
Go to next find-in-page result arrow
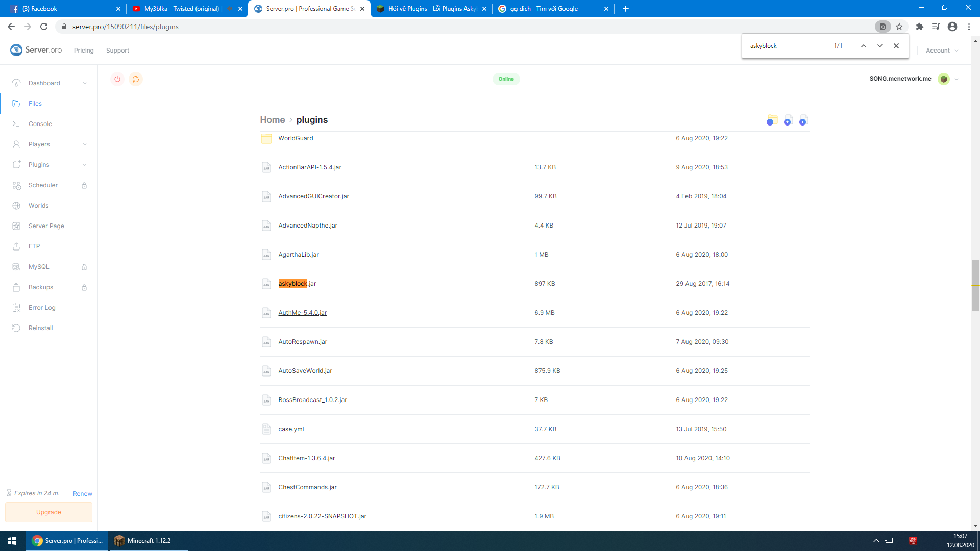(880, 46)
